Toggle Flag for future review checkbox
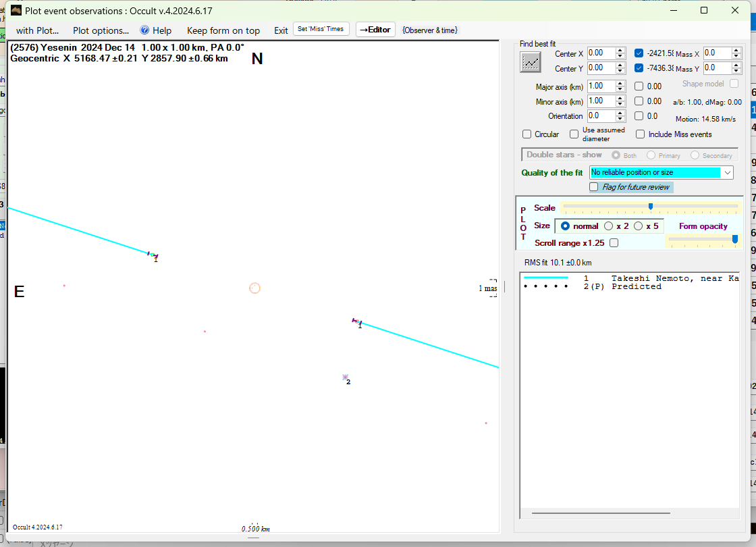This screenshot has width=756, height=547. (x=594, y=187)
